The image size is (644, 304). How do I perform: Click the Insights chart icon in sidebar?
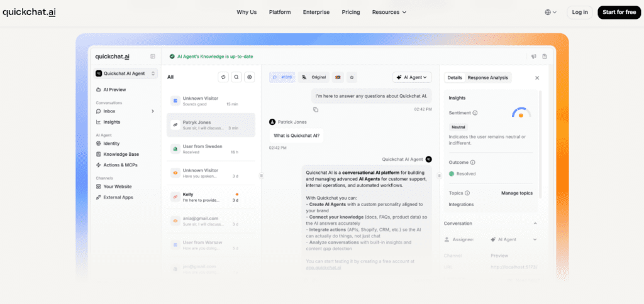(x=99, y=122)
